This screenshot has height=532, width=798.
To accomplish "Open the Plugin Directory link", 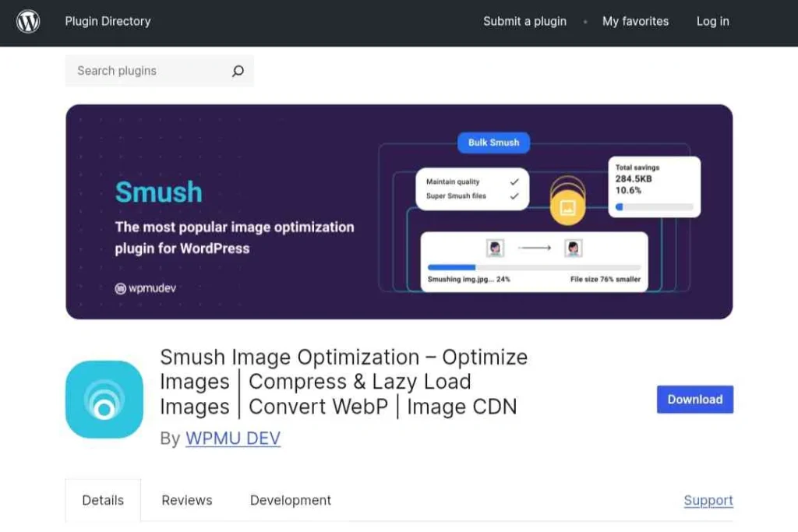I will click(x=108, y=21).
